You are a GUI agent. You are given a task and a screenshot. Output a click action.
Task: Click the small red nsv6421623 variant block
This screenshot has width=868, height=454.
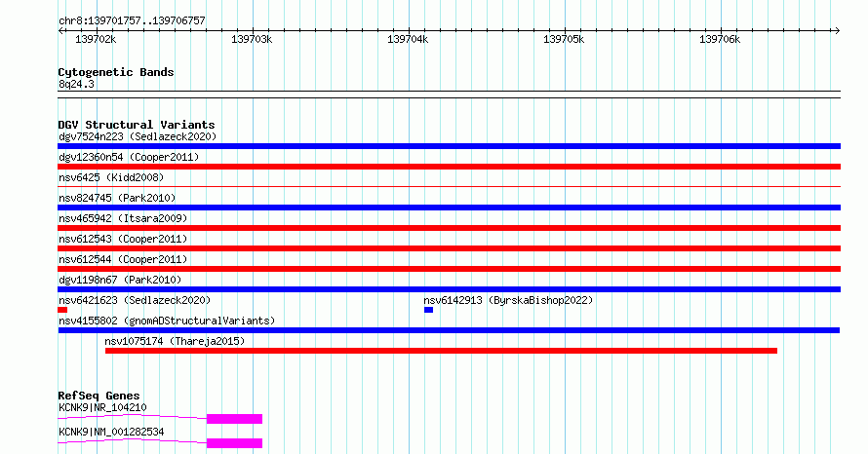click(62, 310)
